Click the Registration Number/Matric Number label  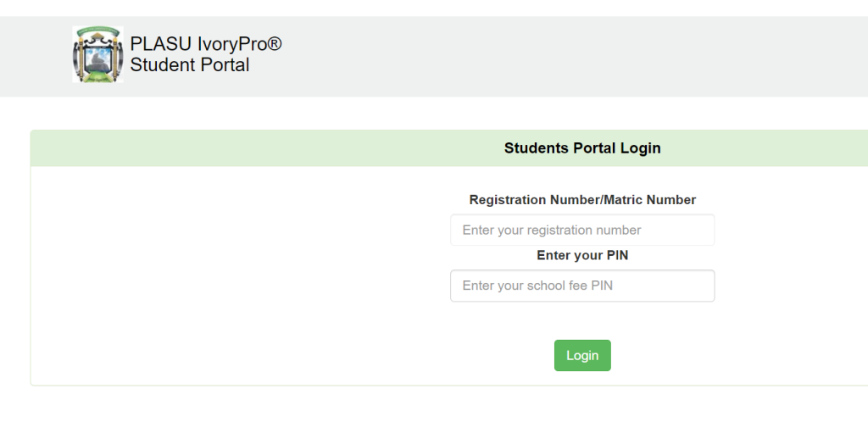[x=582, y=200]
